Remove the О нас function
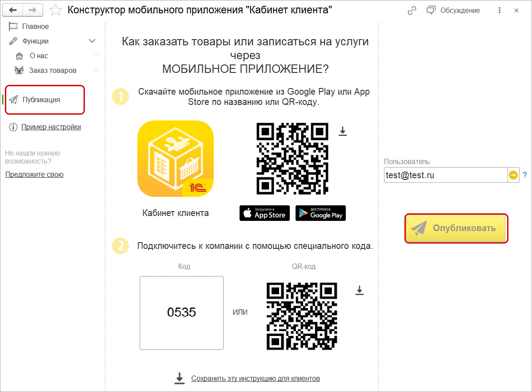This screenshot has height=392, width=532. coord(96,55)
